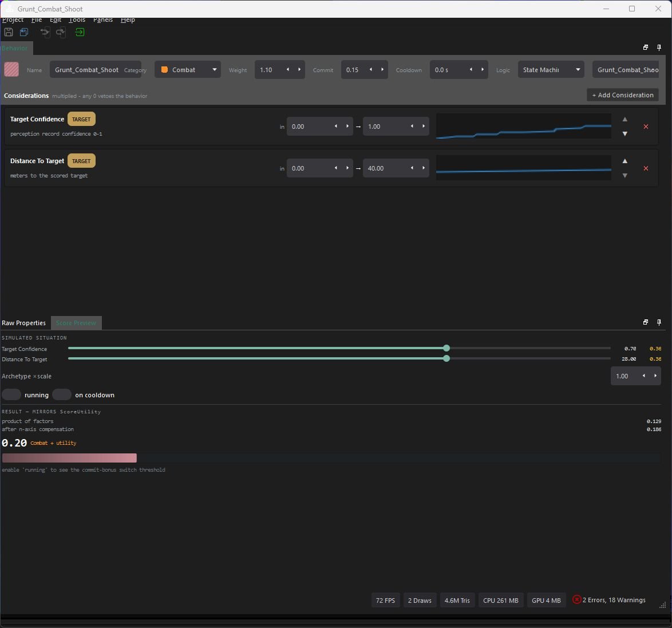
Task: Switch to the Score Preview tab
Action: [x=76, y=323]
